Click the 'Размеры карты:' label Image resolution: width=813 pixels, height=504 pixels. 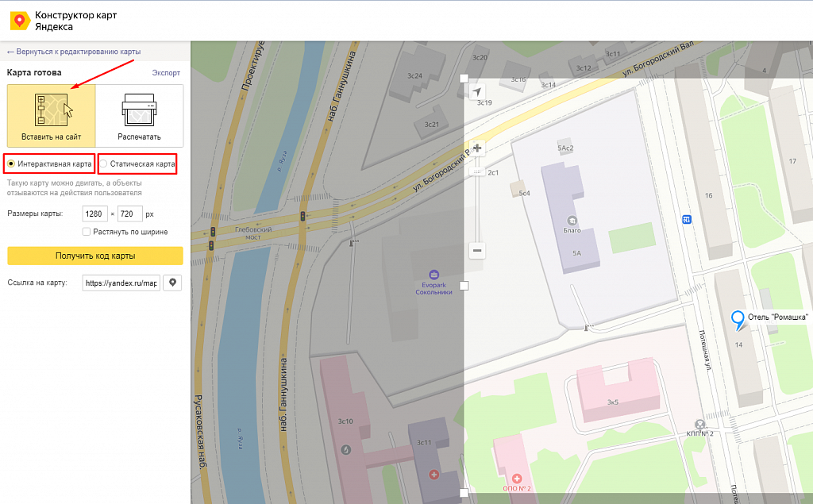35,214
